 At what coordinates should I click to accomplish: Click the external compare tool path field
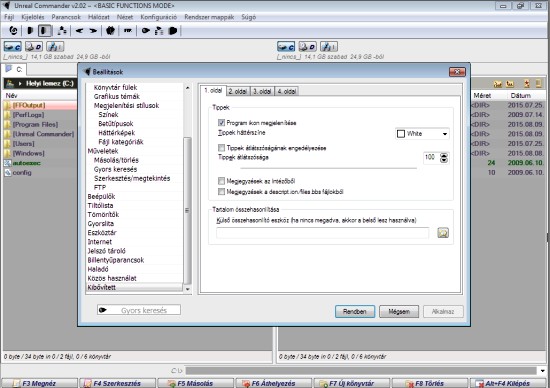(x=323, y=233)
